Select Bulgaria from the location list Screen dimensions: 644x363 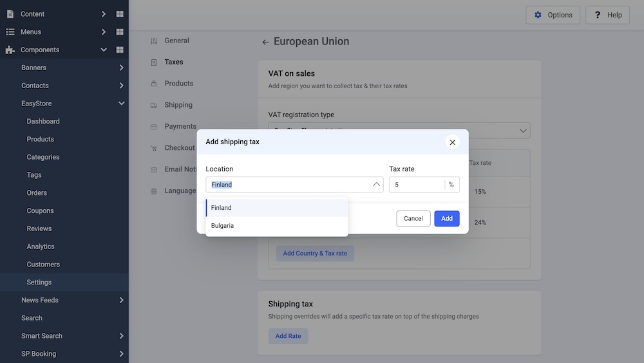(x=223, y=226)
